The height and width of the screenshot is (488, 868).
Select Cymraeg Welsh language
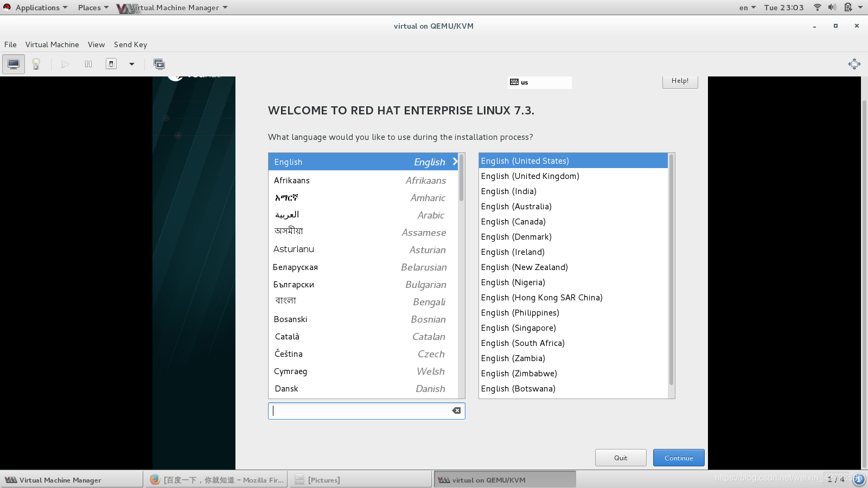[363, 371]
